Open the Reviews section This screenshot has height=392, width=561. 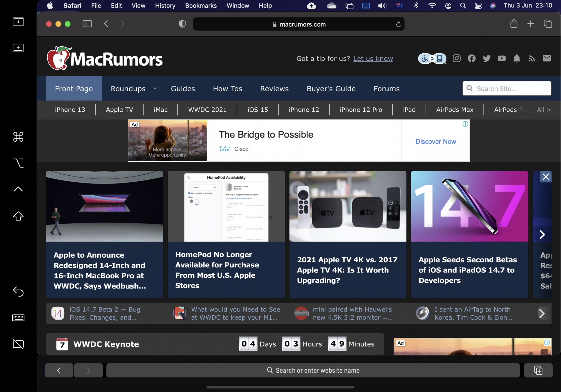[x=274, y=89]
